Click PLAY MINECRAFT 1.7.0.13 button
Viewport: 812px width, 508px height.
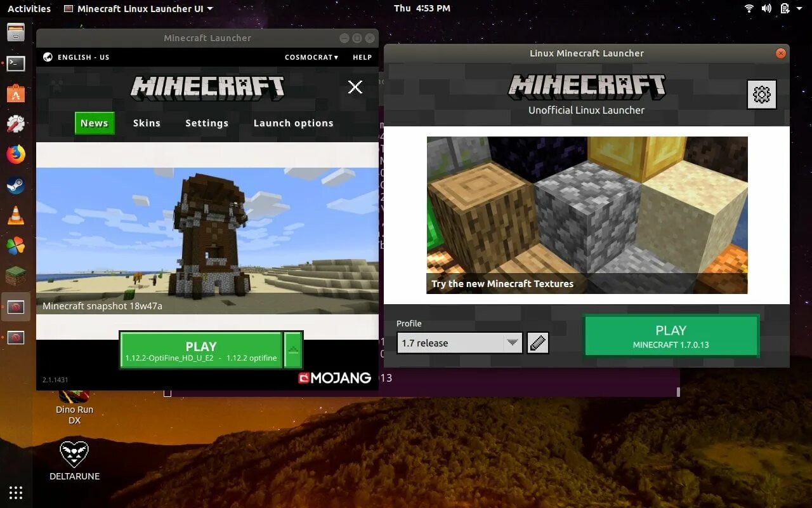point(671,336)
